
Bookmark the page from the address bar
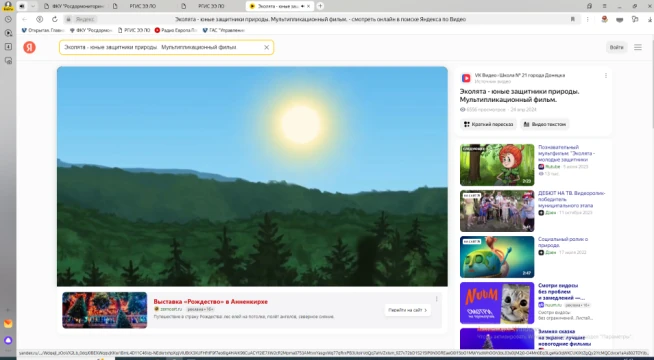pyautogui.click(x=573, y=19)
